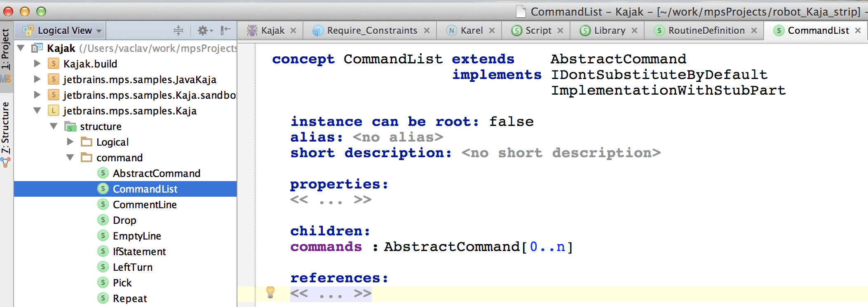Collapse the jetbrains.mps.samples.Kaja language node
This screenshot has height=307, width=868.
[x=37, y=111]
